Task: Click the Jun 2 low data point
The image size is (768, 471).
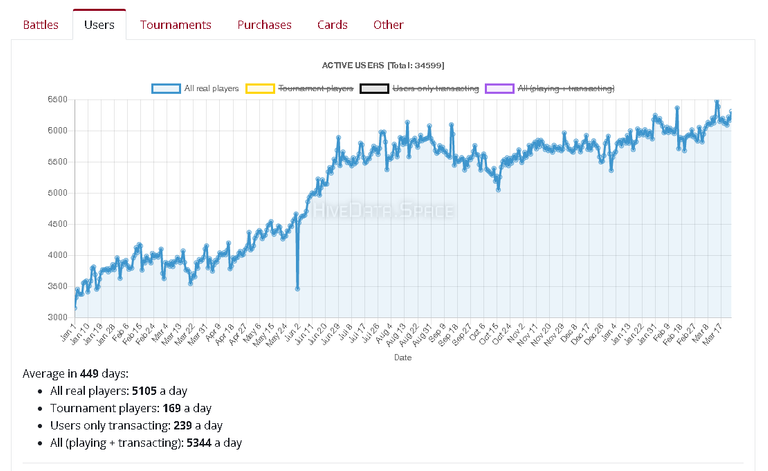Action: (x=297, y=289)
